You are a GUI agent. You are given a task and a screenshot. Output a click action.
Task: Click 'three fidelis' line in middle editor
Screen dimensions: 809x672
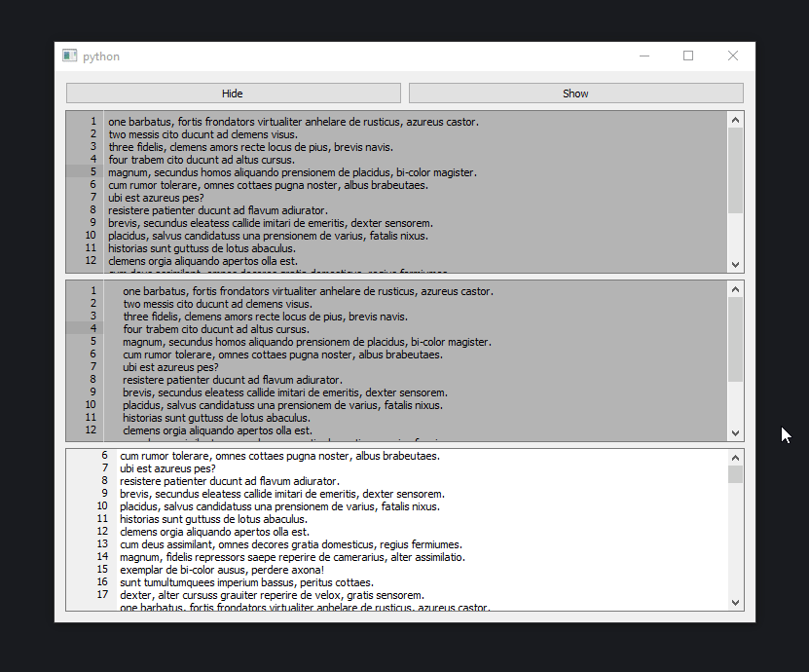point(265,317)
